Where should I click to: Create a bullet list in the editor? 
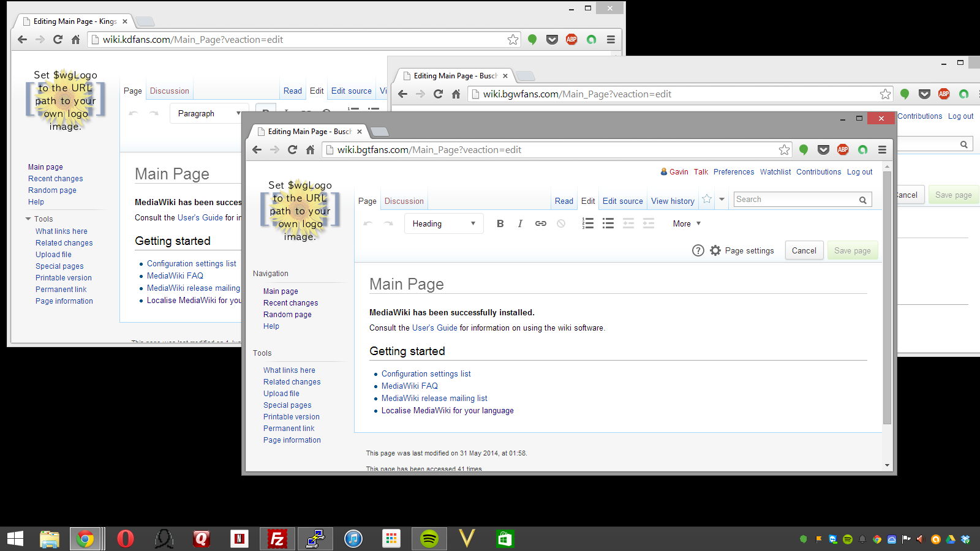[x=608, y=223]
